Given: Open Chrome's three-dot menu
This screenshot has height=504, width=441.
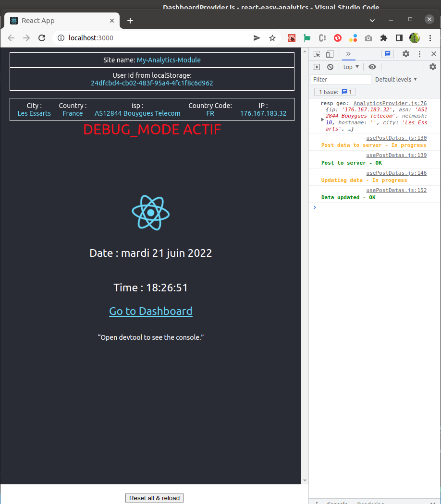Looking at the screenshot, I should click(x=430, y=38).
